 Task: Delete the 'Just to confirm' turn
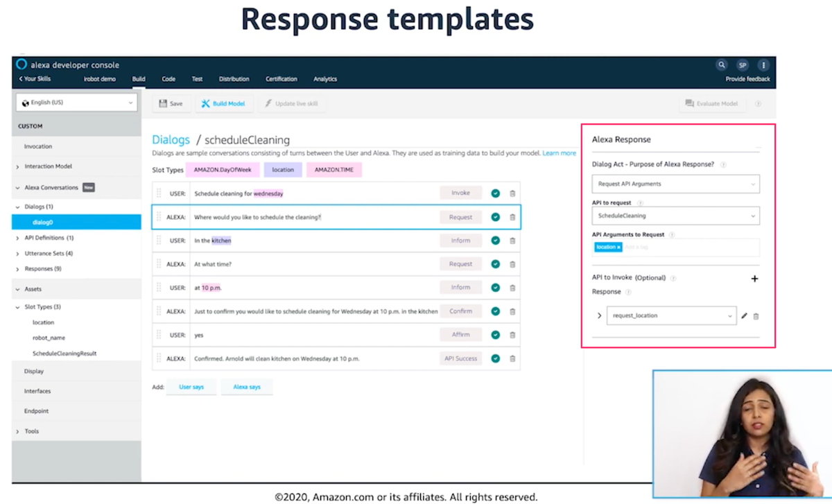(512, 311)
